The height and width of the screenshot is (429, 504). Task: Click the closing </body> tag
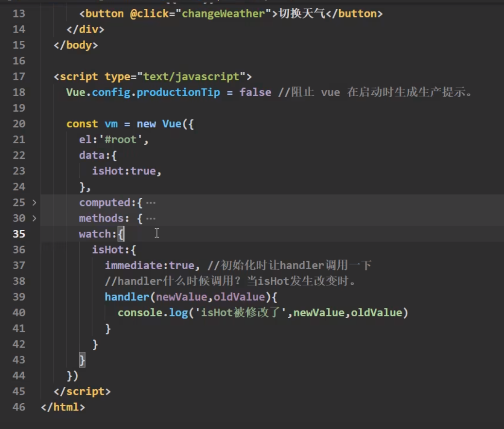76,45
